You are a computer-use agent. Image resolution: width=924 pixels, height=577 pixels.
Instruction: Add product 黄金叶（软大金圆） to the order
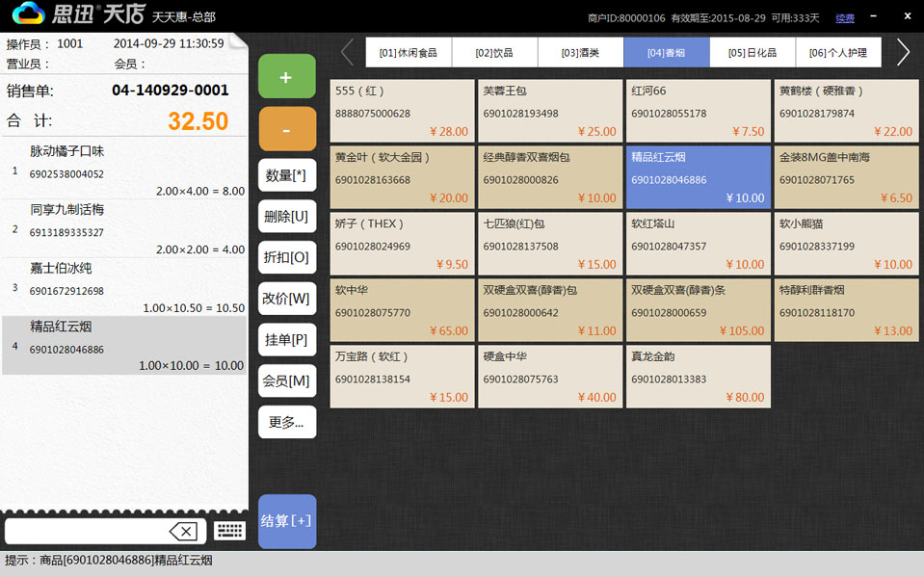(403, 178)
